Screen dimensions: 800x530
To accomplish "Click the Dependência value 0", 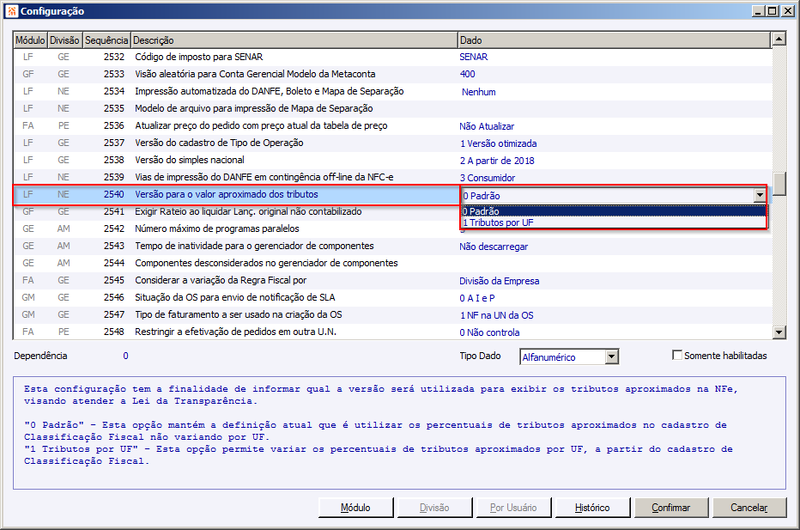I will click(x=126, y=356).
